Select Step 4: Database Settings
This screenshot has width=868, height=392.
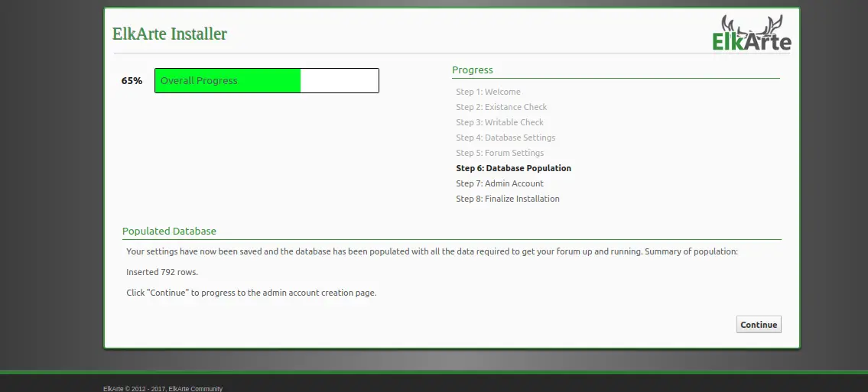click(506, 138)
